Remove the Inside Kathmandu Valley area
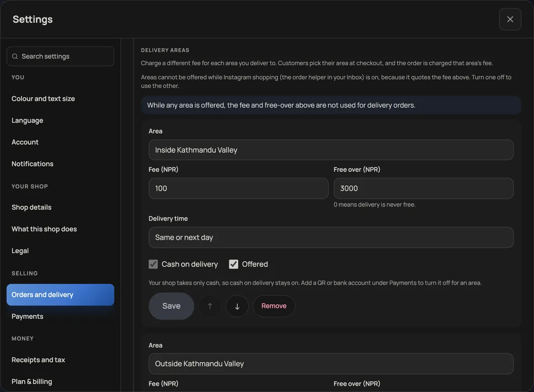The width and height of the screenshot is (534, 392). click(x=274, y=306)
